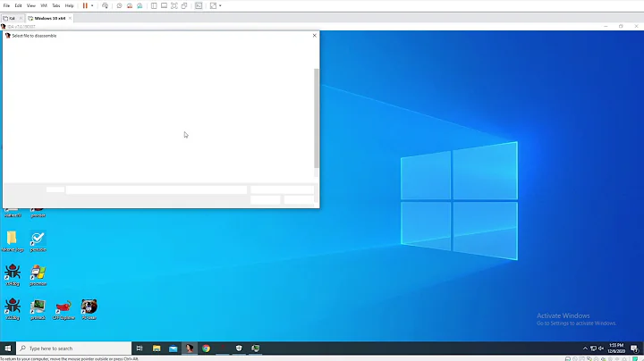644x361 pixels.
Task: Open the Windows Start menu
Action: coord(8,348)
